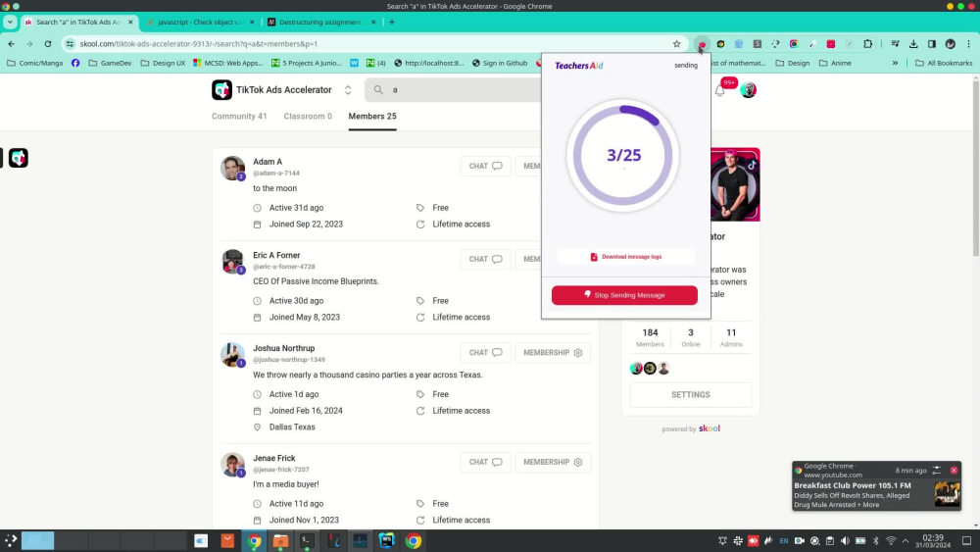This screenshot has width=980, height=552.
Task: Open chat with Eric A Forner
Action: pos(486,259)
